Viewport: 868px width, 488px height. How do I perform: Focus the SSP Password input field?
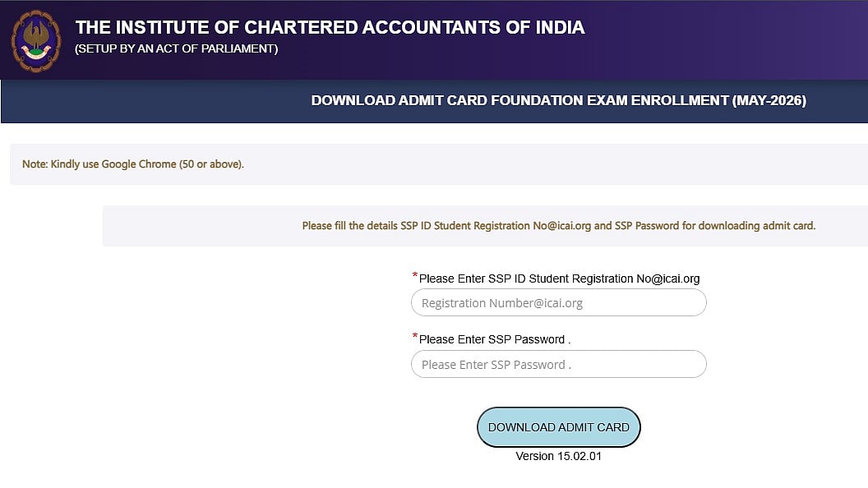click(558, 365)
